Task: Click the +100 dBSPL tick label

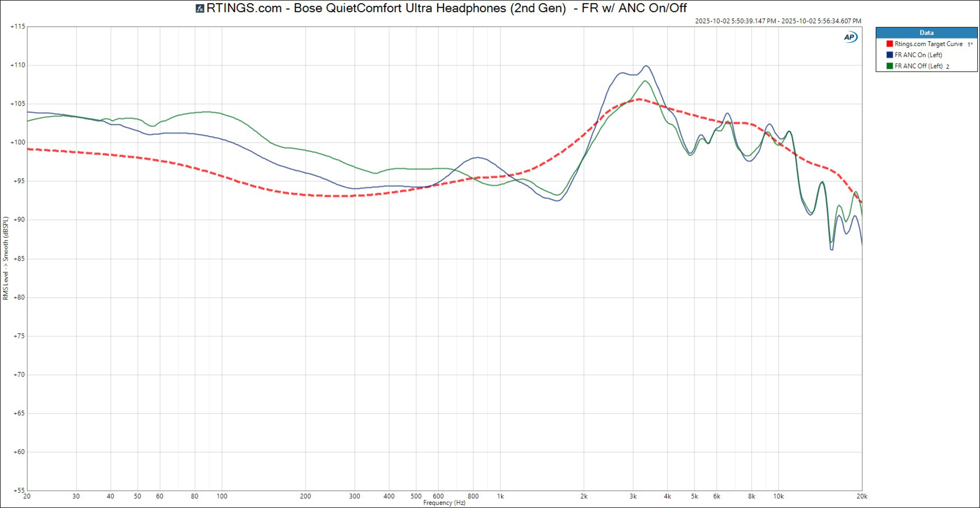Action: [x=18, y=142]
